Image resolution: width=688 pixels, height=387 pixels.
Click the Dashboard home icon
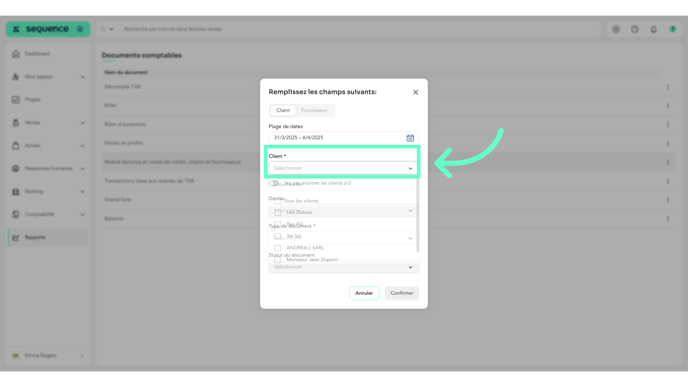[16, 54]
